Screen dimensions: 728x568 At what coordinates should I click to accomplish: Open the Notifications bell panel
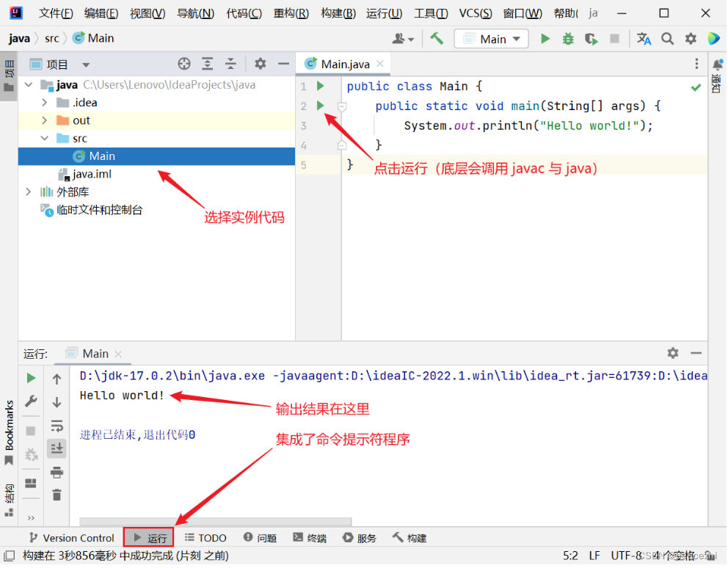tap(717, 65)
